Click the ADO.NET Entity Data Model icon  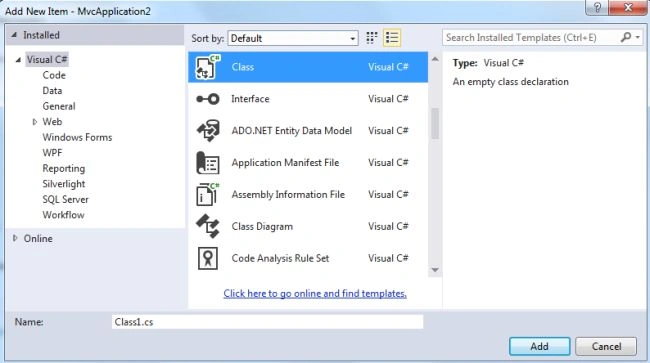tap(208, 131)
